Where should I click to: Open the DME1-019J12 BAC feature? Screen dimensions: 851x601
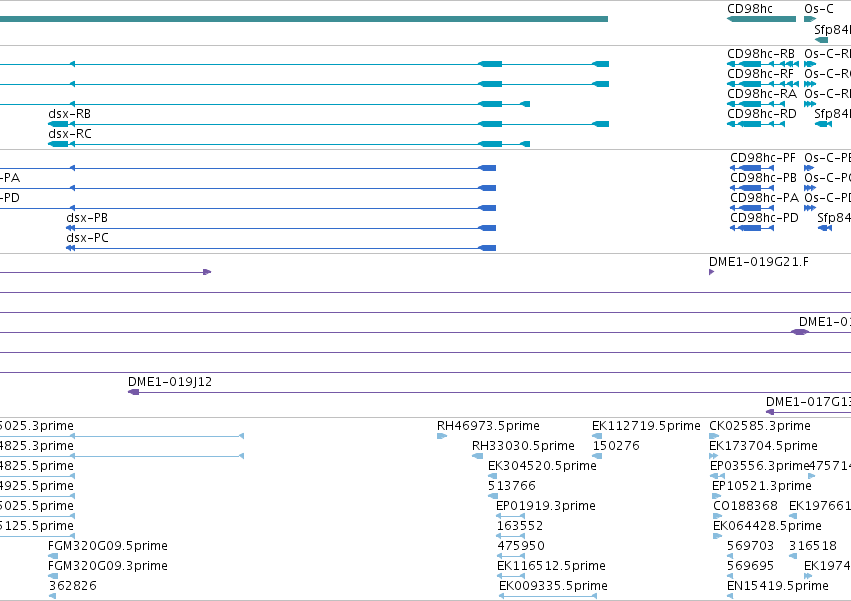coord(170,382)
